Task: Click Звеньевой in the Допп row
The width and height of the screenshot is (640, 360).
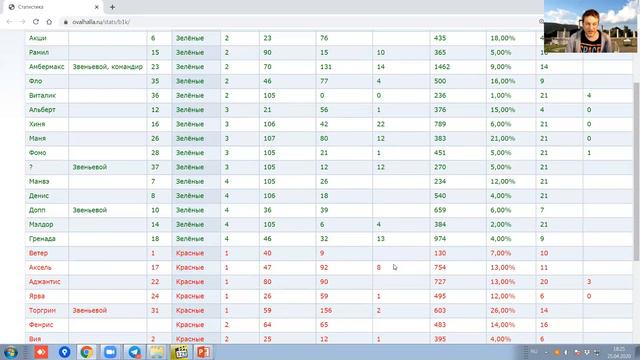Action: [90, 210]
